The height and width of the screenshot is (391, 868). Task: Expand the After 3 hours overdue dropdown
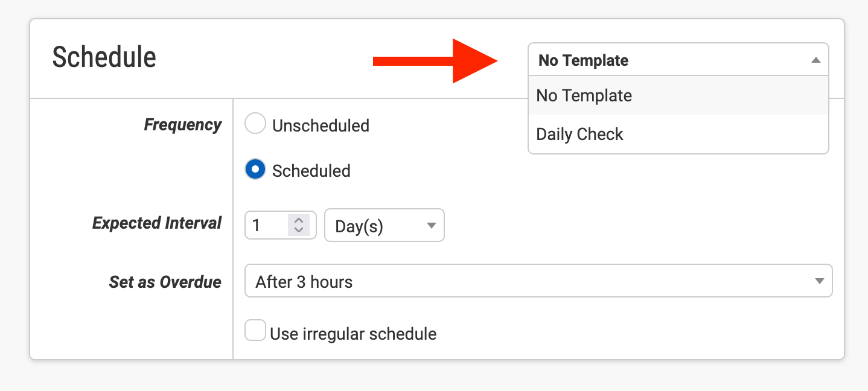(x=537, y=281)
